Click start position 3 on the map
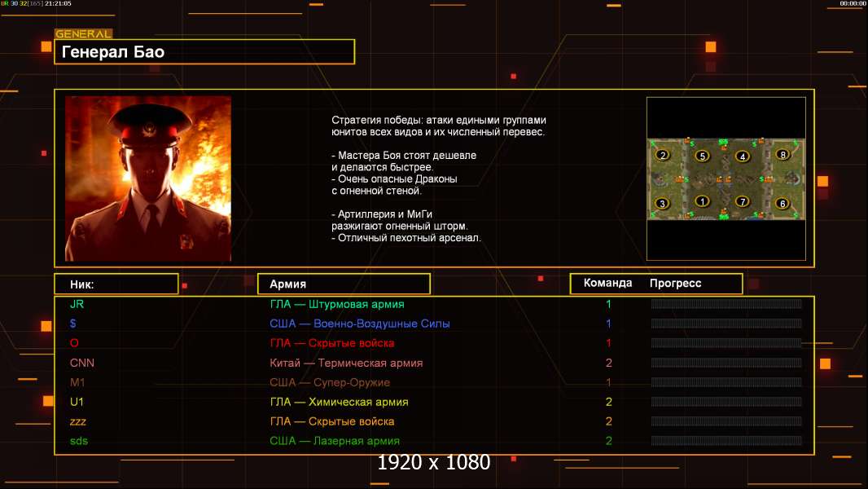Viewport: 868px width, 489px height. [662, 203]
